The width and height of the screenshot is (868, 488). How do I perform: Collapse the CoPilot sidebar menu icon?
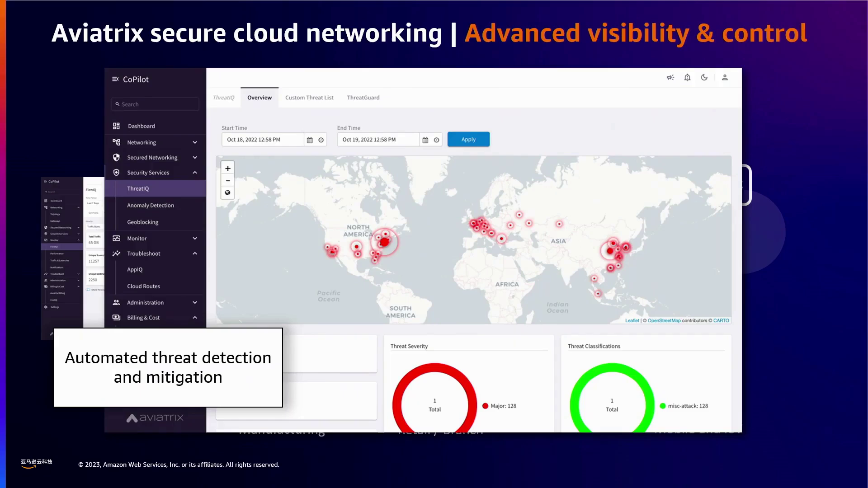pyautogui.click(x=115, y=79)
